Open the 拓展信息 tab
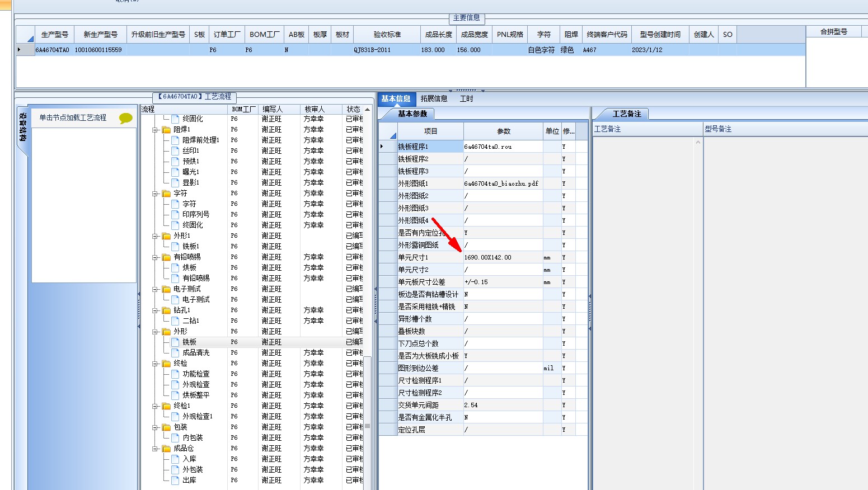 [x=434, y=98]
